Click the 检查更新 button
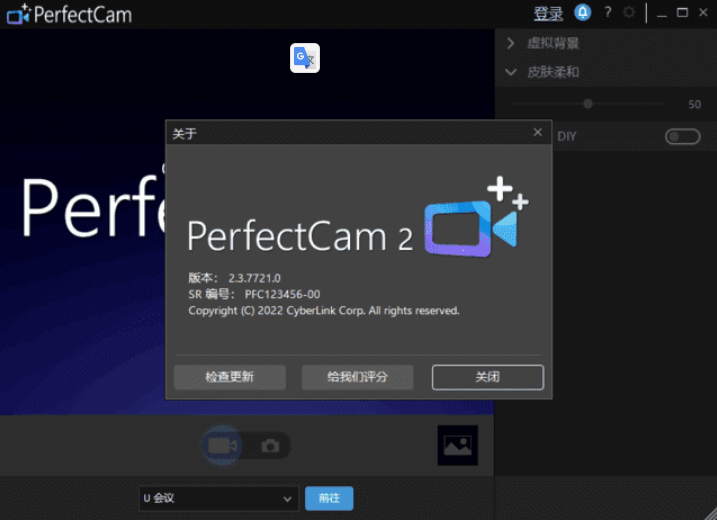This screenshot has height=520, width=717. 230,377
